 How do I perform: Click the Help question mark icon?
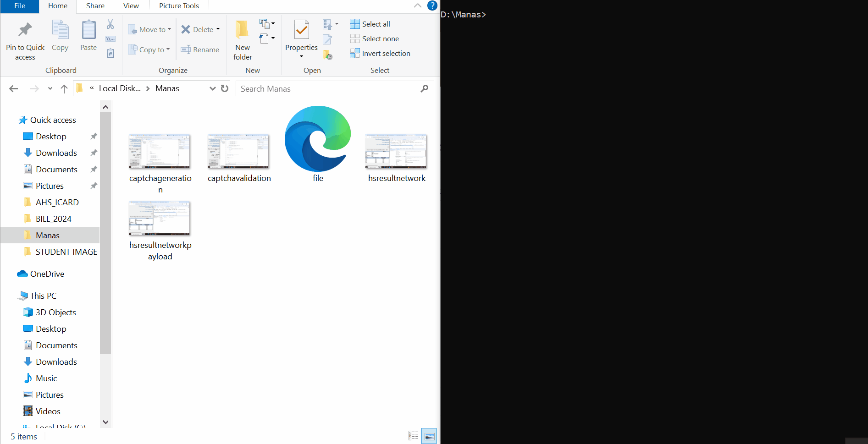(x=432, y=5)
